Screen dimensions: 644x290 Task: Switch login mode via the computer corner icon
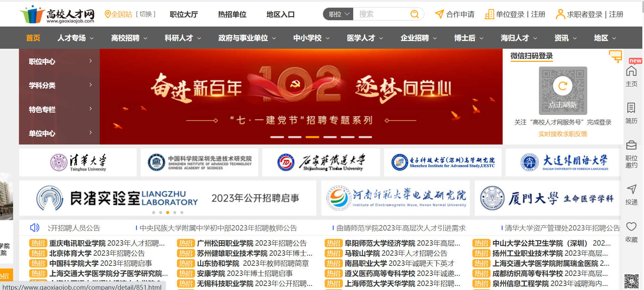[615, 56]
